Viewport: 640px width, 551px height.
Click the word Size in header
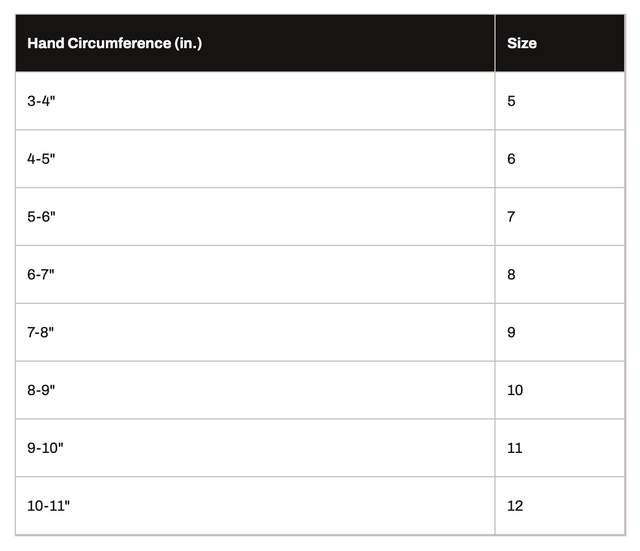(x=522, y=43)
